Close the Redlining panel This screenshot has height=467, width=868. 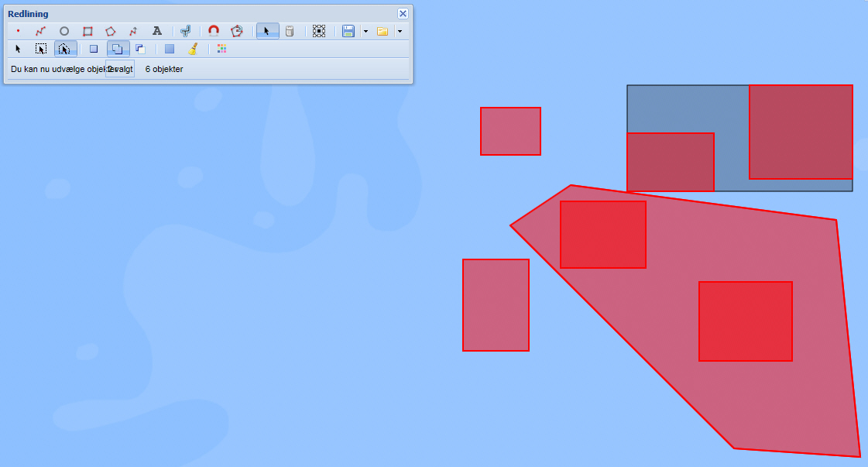tap(403, 14)
